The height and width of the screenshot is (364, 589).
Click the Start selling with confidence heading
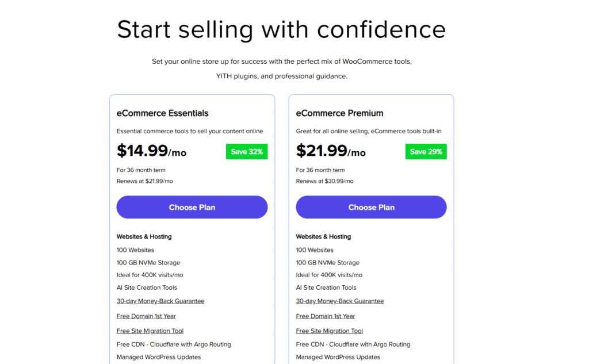281,30
